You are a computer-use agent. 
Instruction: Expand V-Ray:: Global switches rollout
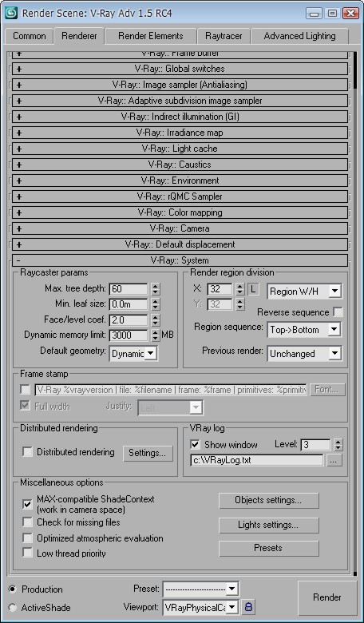click(180, 69)
